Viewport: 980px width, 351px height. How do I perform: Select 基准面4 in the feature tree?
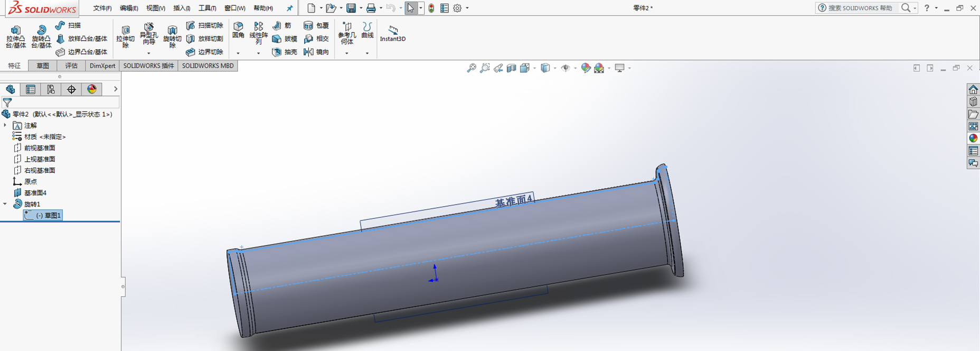point(35,192)
